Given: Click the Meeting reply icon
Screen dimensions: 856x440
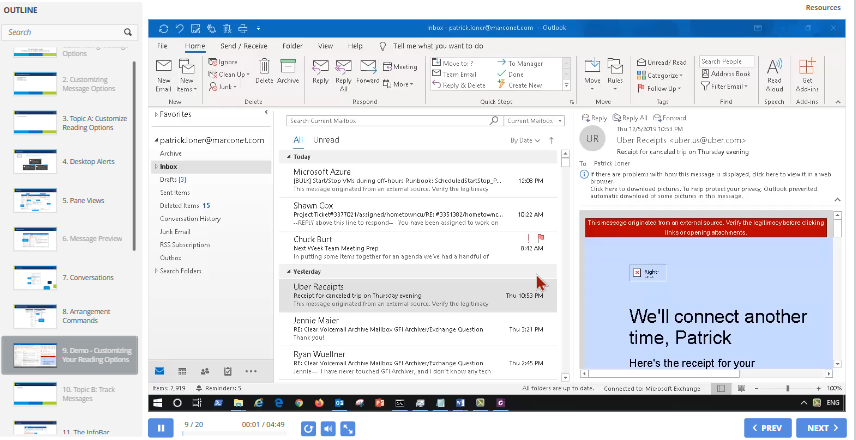Looking at the screenshot, I should [x=387, y=67].
